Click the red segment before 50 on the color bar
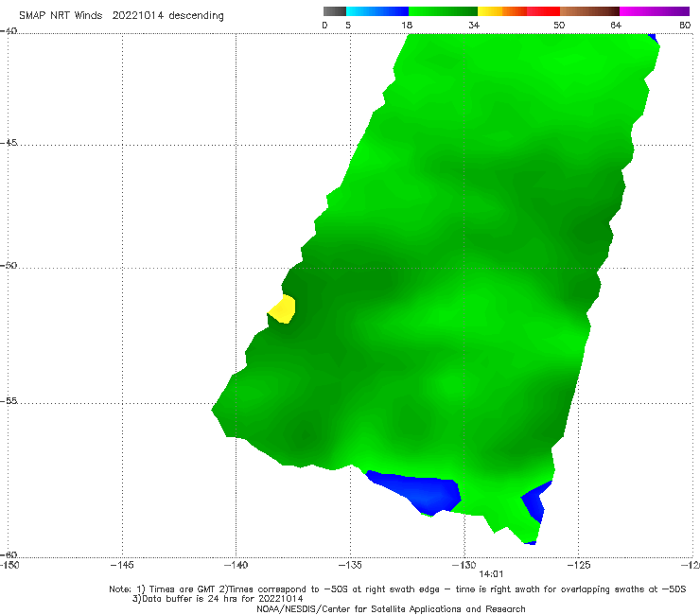Viewport: 700px width, 615px height. tap(543, 11)
